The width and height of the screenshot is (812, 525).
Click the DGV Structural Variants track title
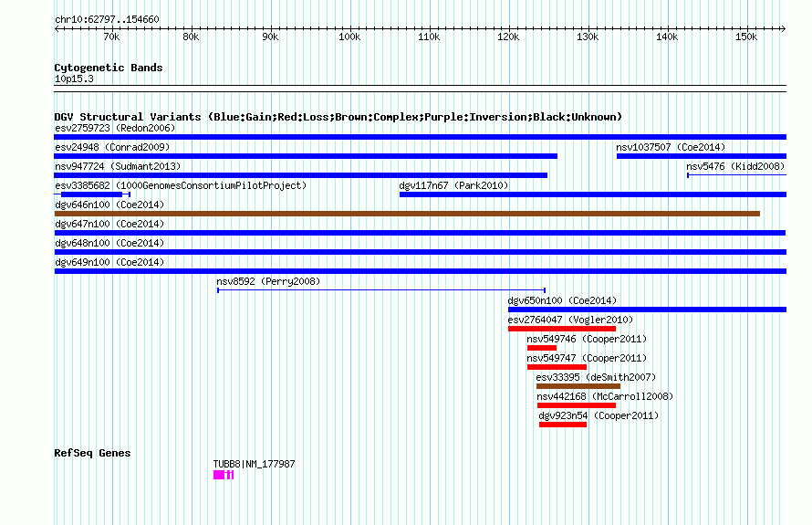click(x=338, y=117)
